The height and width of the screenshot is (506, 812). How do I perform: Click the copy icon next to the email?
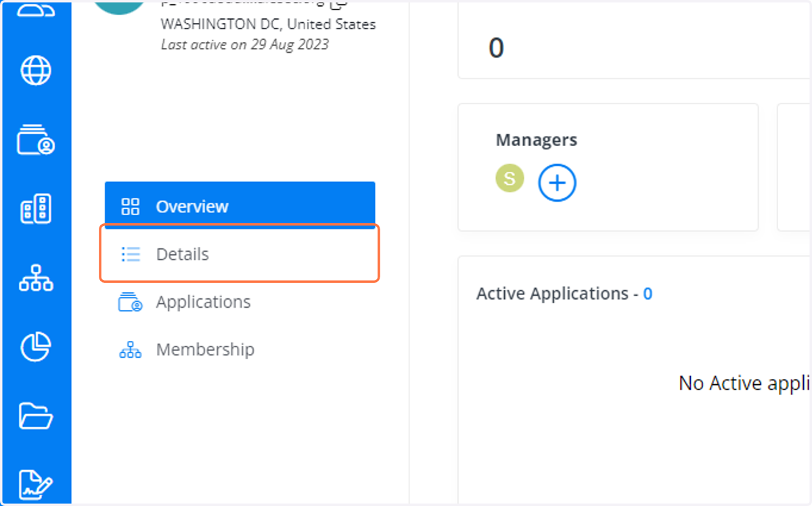point(339,3)
